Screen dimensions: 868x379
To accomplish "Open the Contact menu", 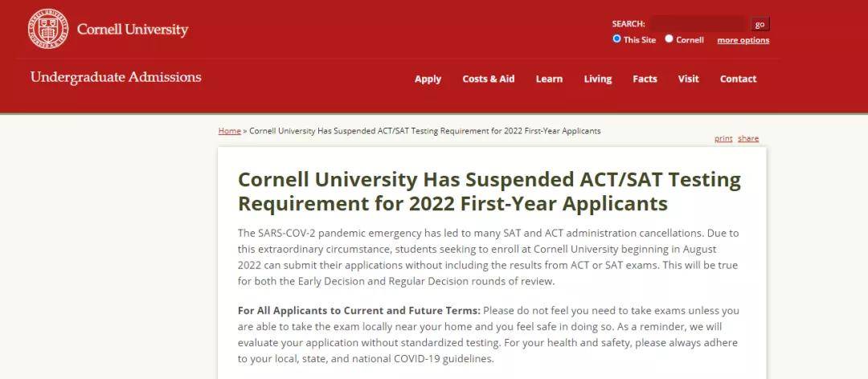I will pyautogui.click(x=738, y=79).
